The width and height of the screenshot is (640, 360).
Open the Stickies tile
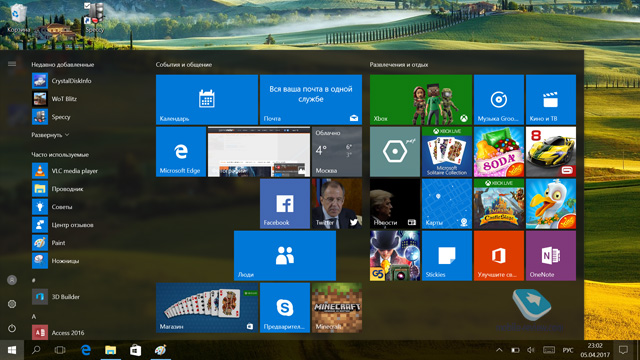tap(447, 256)
